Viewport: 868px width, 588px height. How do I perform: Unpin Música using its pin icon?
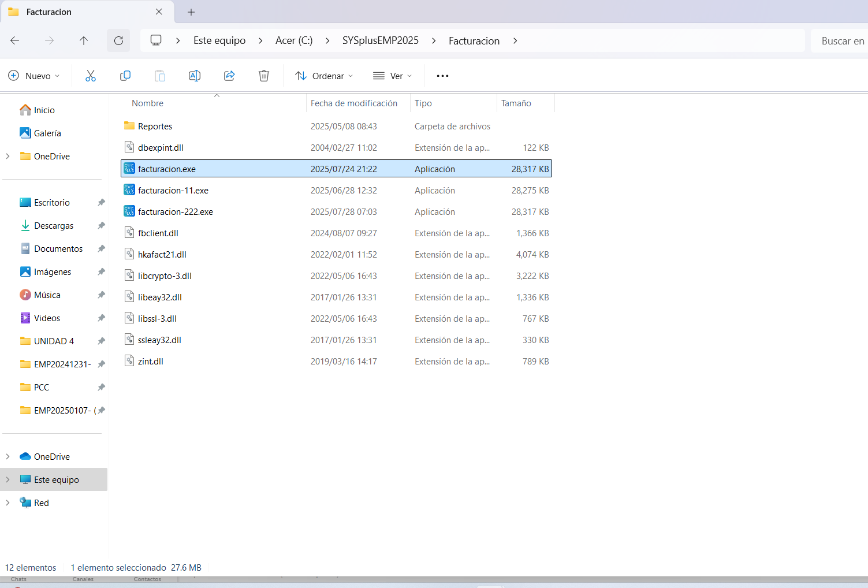pos(101,295)
